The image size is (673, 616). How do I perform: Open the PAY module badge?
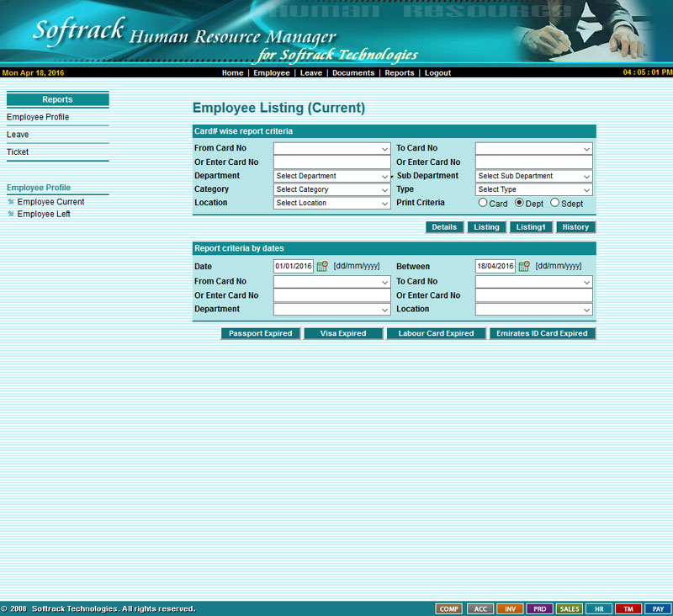pos(659,608)
